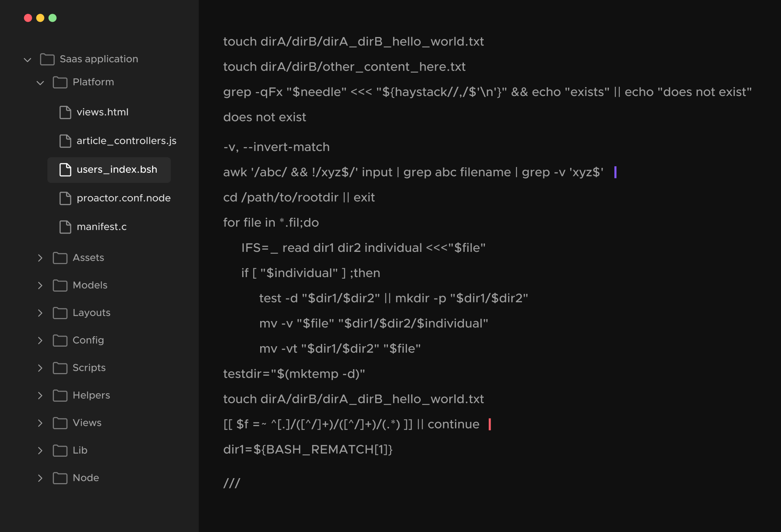Click the Assets folder icon
Viewport: 781px width, 532px height.
click(x=60, y=258)
